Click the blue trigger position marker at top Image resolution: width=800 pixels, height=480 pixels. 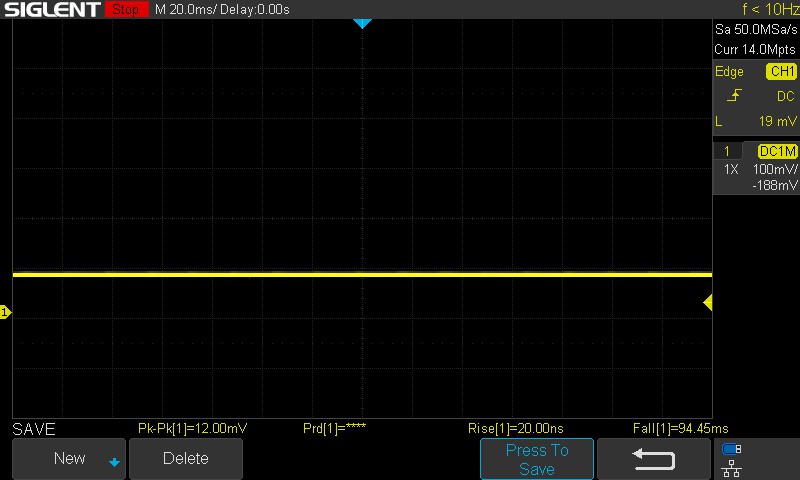[362, 23]
